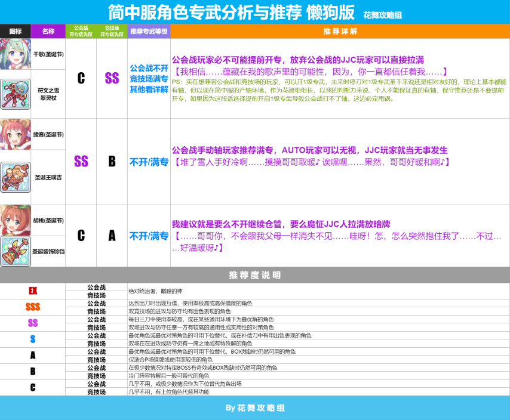Viewport: 510px width, 420px height.
Task: Click the arena A rating for 胡桃
Action: coord(112,236)
